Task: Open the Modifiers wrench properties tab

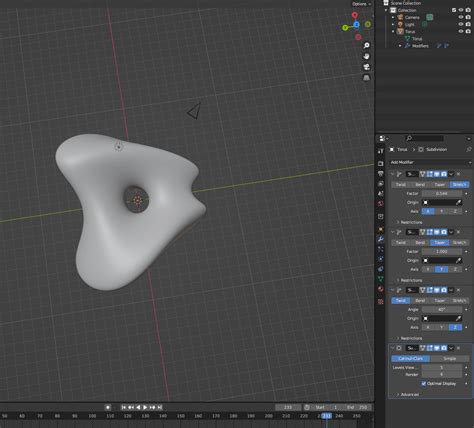Action: click(x=380, y=239)
